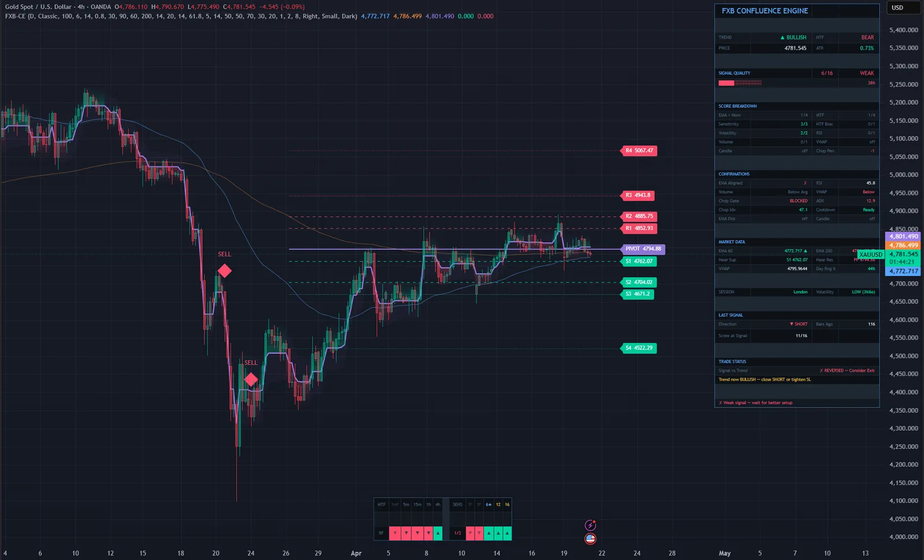Click the S4 4522.29 support label
924x560 pixels.
tap(639, 348)
